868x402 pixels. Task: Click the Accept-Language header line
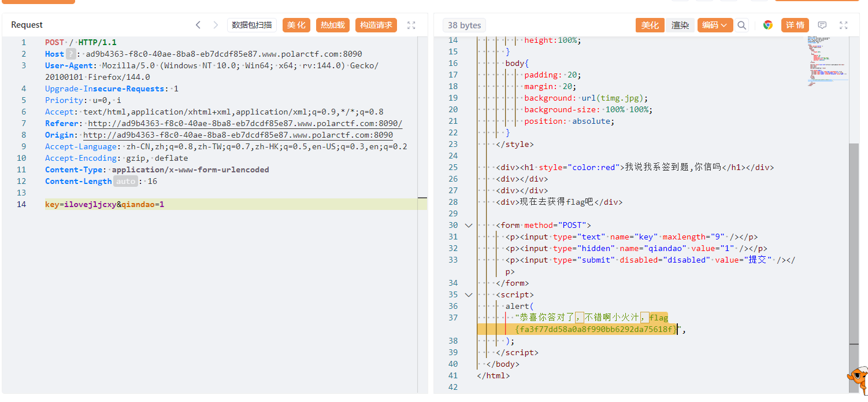226,146
